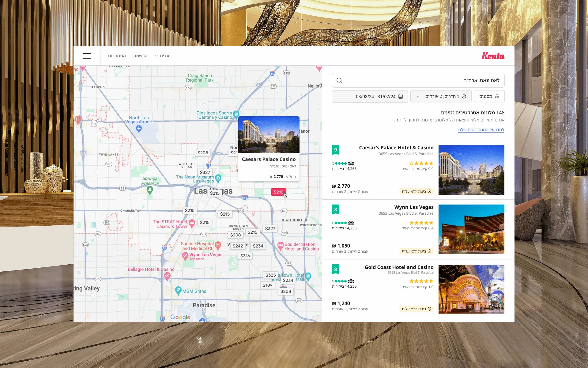
Task: Open the למדו על הסטנדרטים שלנו link
Action: (x=481, y=130)
